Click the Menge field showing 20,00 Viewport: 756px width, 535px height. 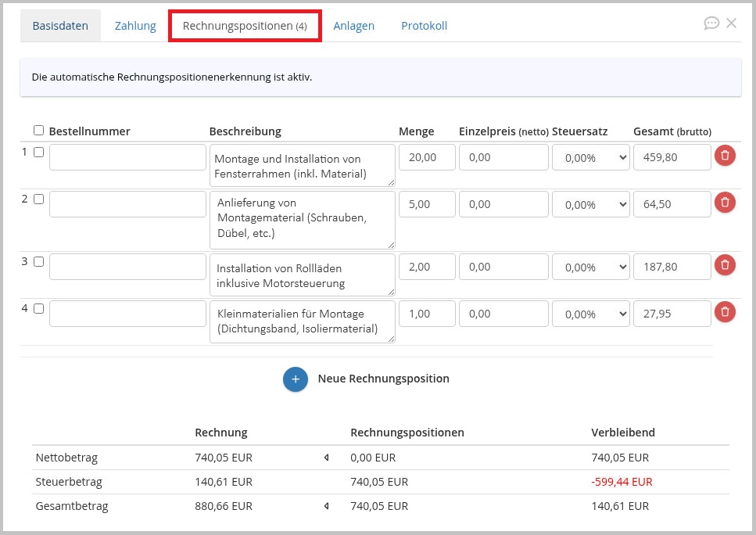[427, 157]
